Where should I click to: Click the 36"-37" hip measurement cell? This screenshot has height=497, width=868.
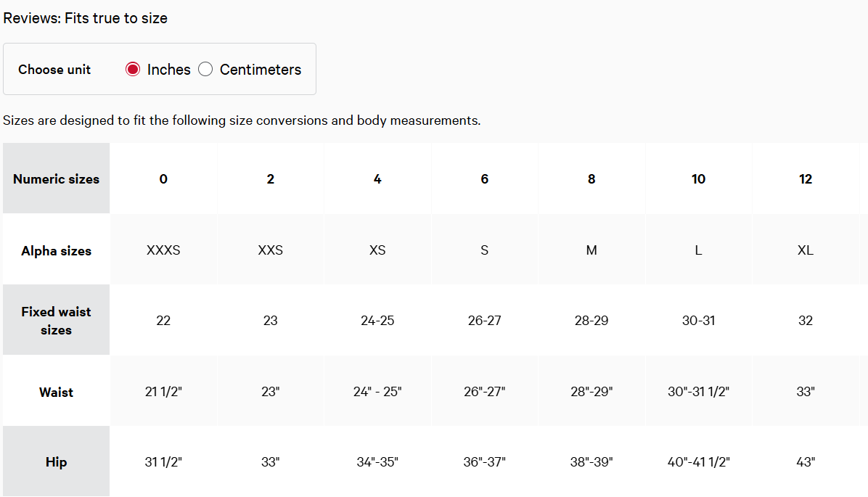(484, 461)
